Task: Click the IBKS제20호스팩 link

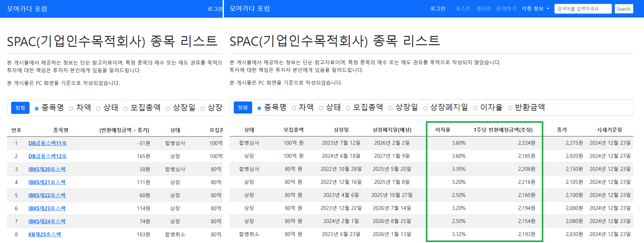Action: click(x=47, y=169)
